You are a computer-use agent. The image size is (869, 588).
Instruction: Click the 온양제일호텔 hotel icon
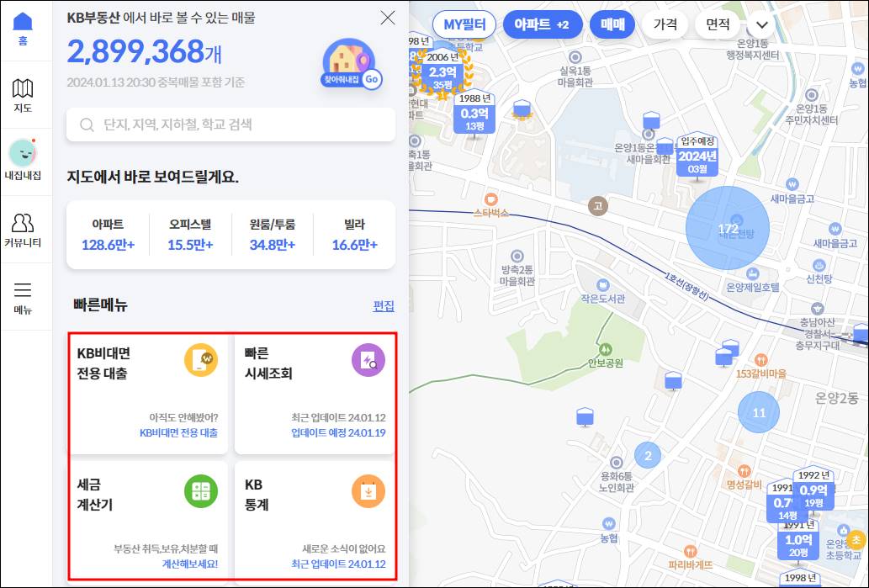pyautogui.click(x=752, y=273)
